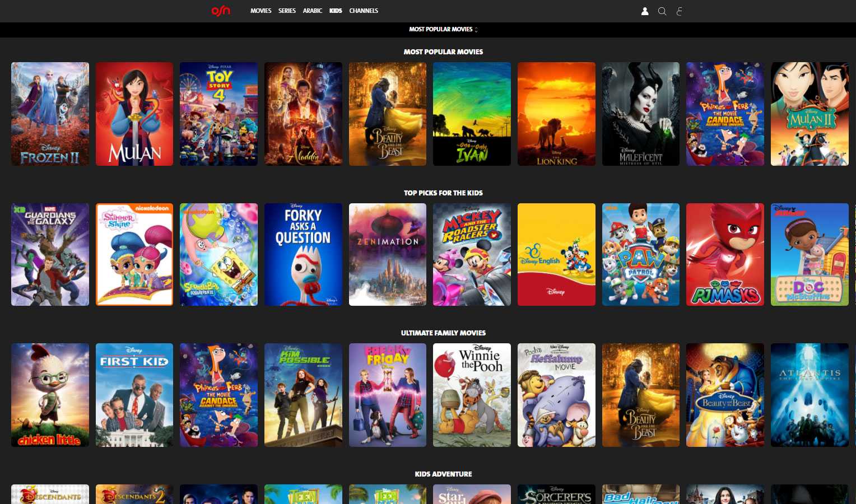
Task: Click the search magnifier icon
Action: pos(662,11)
